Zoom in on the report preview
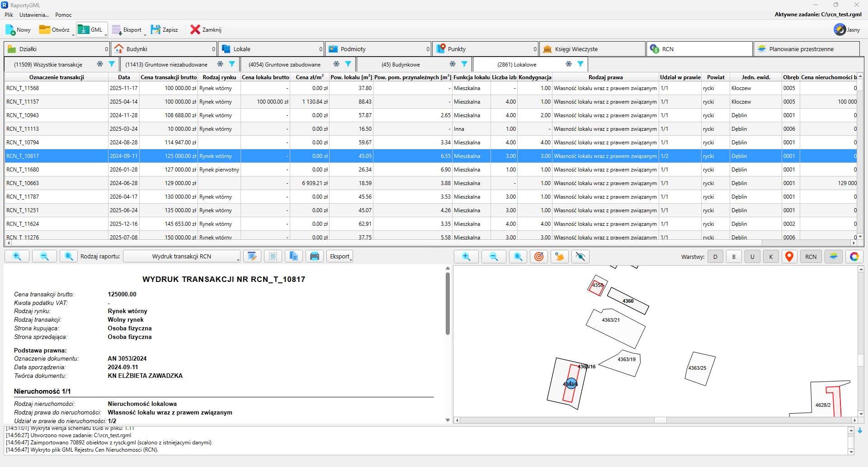 pyautogui.click(x=17, y=257)
